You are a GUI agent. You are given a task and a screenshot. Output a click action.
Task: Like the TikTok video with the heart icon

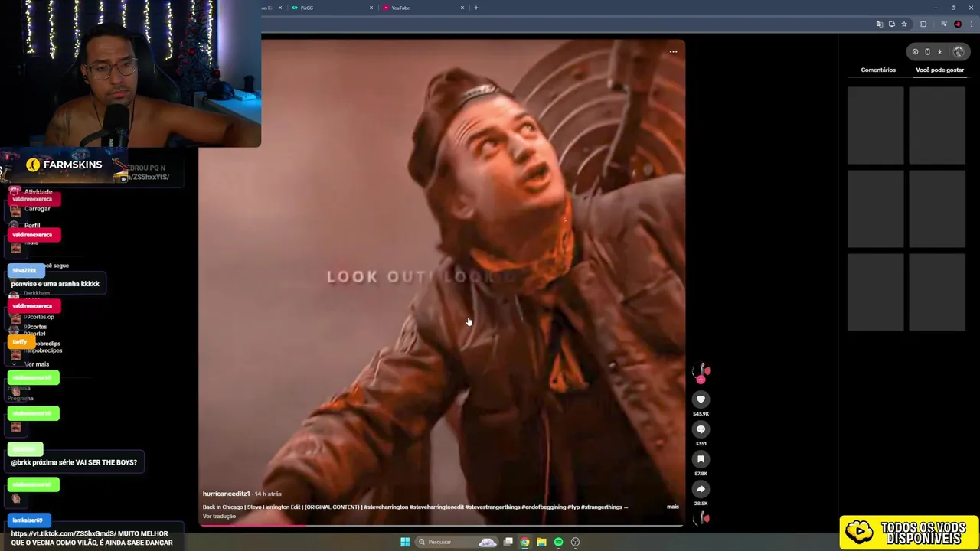coord(701,399)
